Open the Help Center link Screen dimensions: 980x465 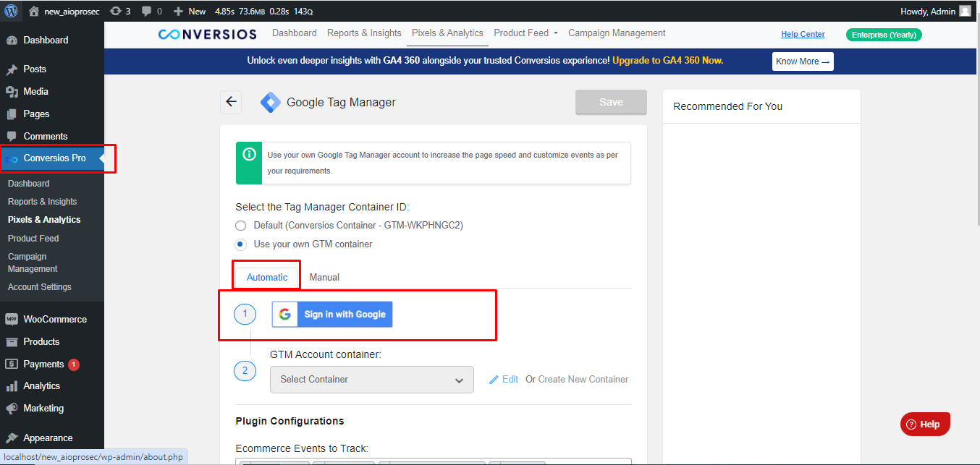(x=803, y=35)
